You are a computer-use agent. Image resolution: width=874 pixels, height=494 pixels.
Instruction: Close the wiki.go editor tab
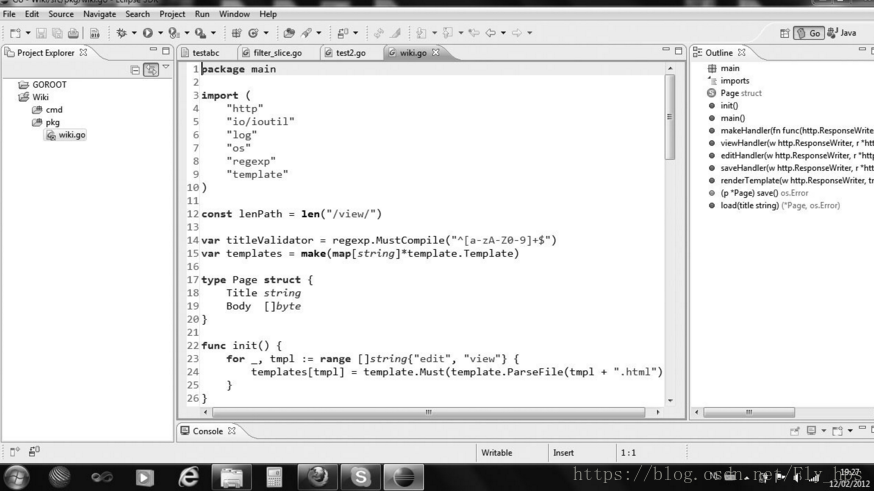(x=436, y=52)
